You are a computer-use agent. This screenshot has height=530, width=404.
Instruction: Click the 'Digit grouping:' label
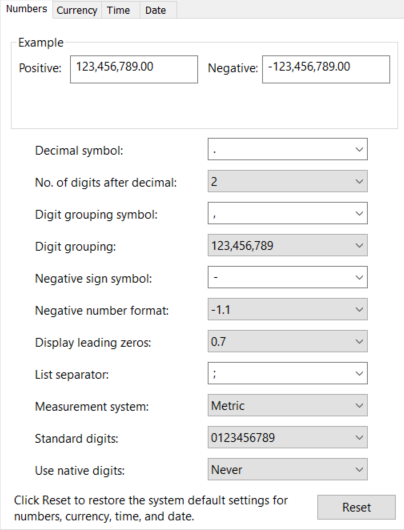tap(75, 247)
